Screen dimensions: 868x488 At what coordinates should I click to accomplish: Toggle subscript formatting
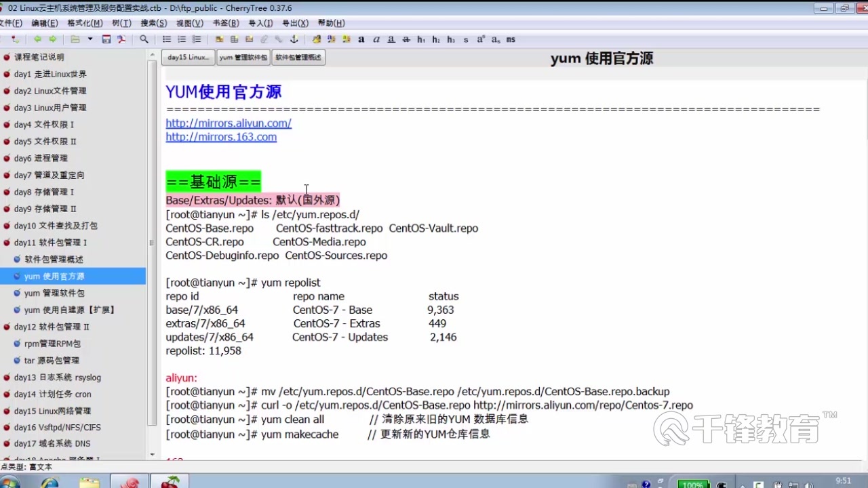pyautogui.click(x=496, y=39)
